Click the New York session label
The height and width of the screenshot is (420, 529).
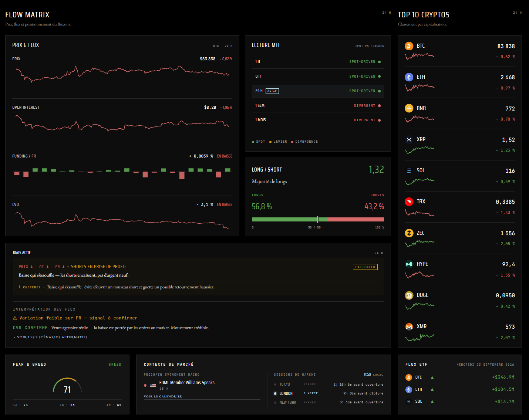point(288,402)
